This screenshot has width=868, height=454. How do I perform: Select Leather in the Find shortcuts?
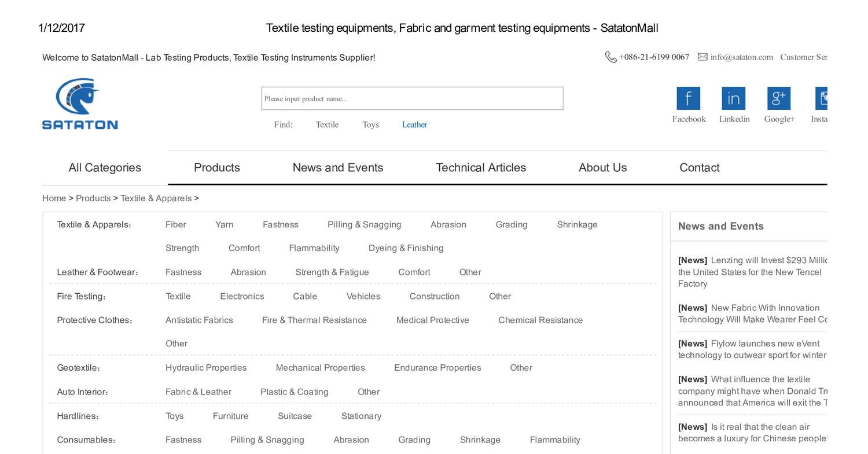click(414, 125)
